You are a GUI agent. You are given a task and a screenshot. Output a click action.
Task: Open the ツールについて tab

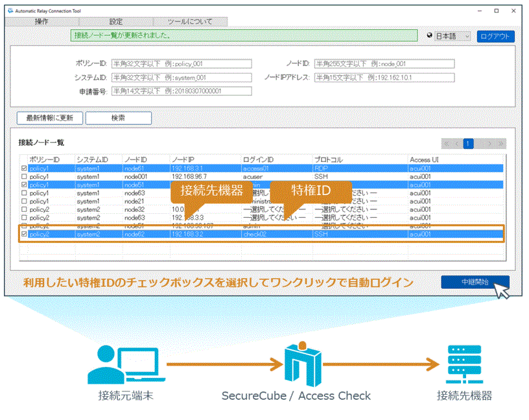pyautogui.click(x=189, y=21)
